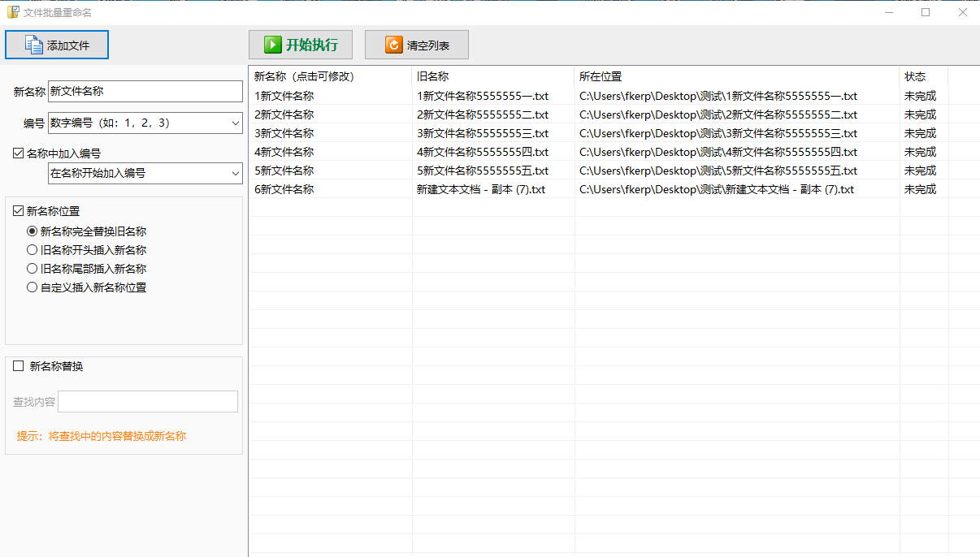This screenshot has width=980, height=557.
Task: Click the app icon in title bar
Action: [13, 12]
